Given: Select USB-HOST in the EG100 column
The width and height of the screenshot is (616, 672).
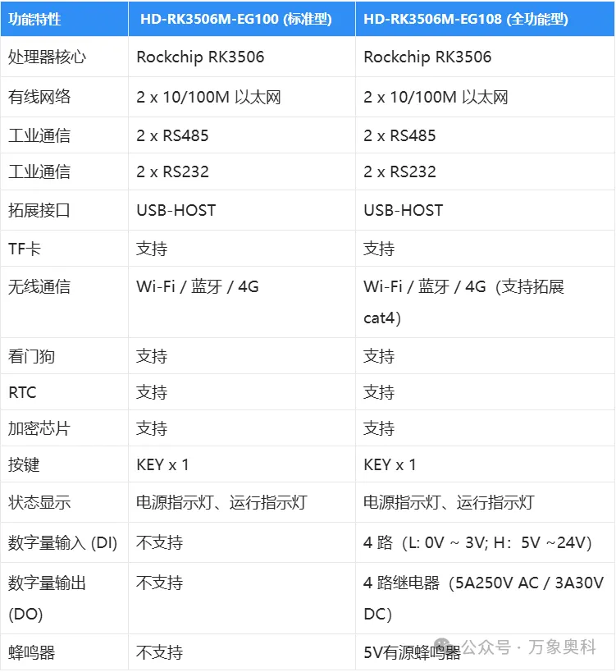Looking at the screenshot, I should (176, 210).
